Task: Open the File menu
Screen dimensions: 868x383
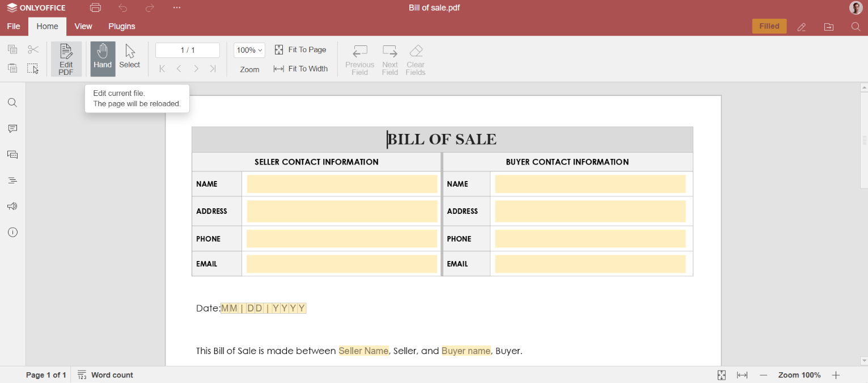Action: coord(14,26)
